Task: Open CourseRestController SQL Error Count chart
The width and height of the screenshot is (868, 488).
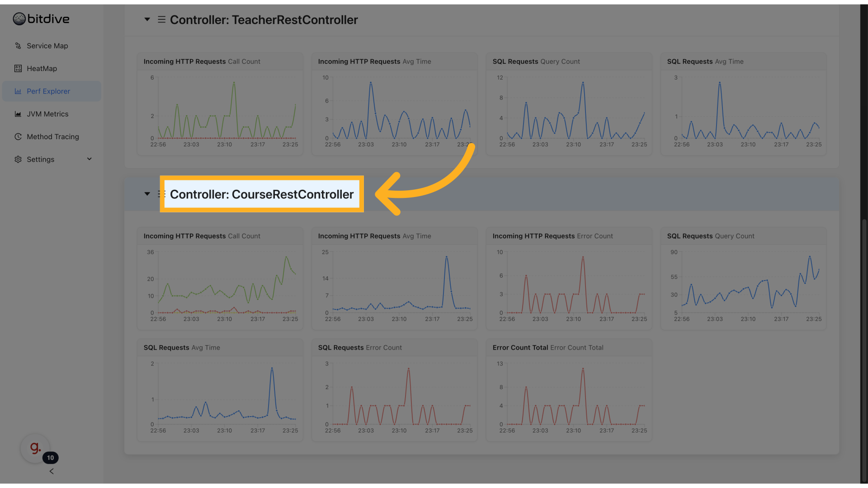Action: click(395, 390)
